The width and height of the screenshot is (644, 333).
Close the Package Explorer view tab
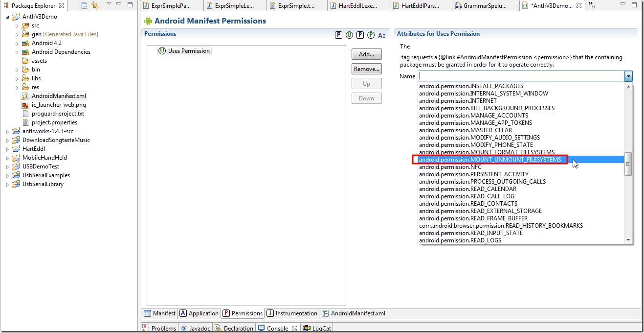(x=61, y=5)
